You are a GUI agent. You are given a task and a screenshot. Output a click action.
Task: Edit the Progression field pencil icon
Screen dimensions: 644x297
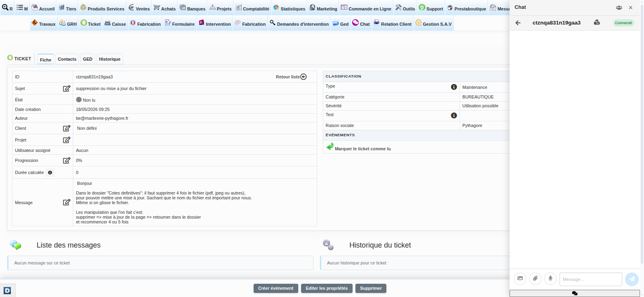point(67,160)
